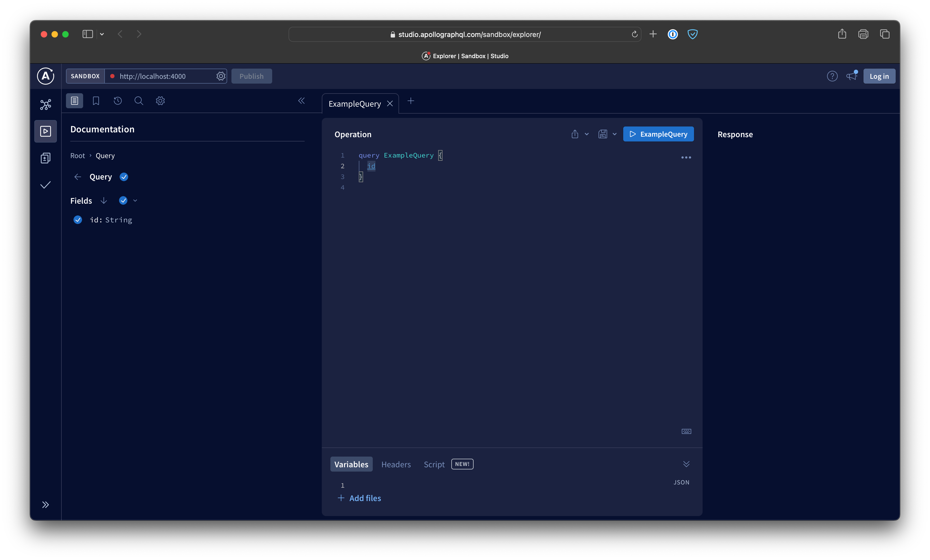Click Root in the documentation breadcrumb
This screenshot has height=560, width=930.
tap(78, 156)
